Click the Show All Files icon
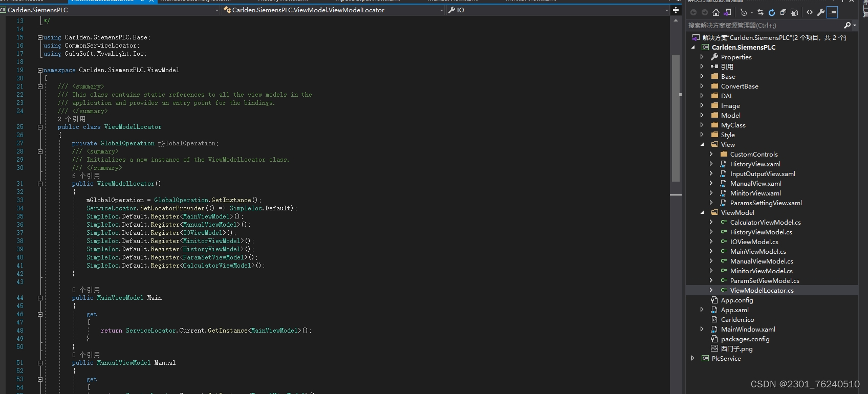This screenshot has width=868, height=394. point(794,12)
